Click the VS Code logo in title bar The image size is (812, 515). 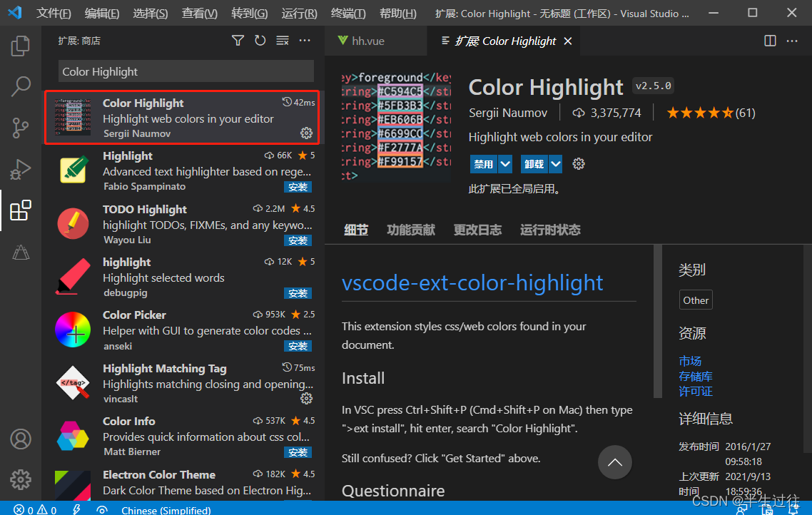(x=15, y=13)
